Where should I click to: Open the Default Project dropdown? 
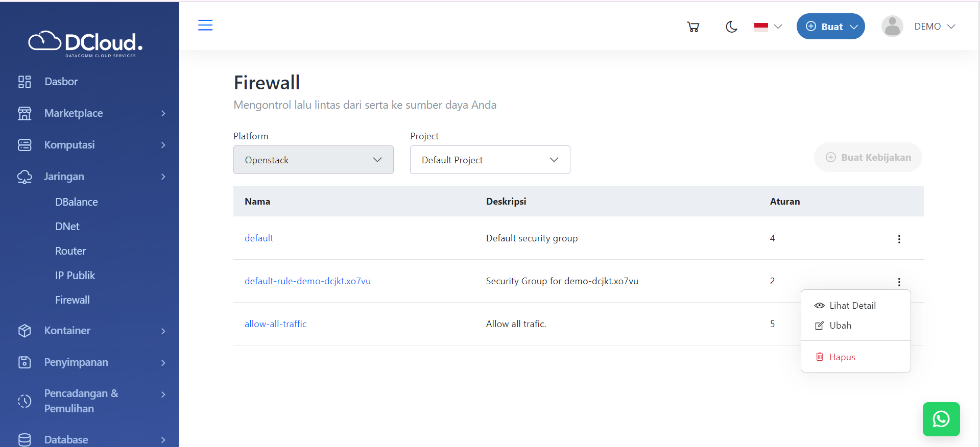(x=490, y=160)
